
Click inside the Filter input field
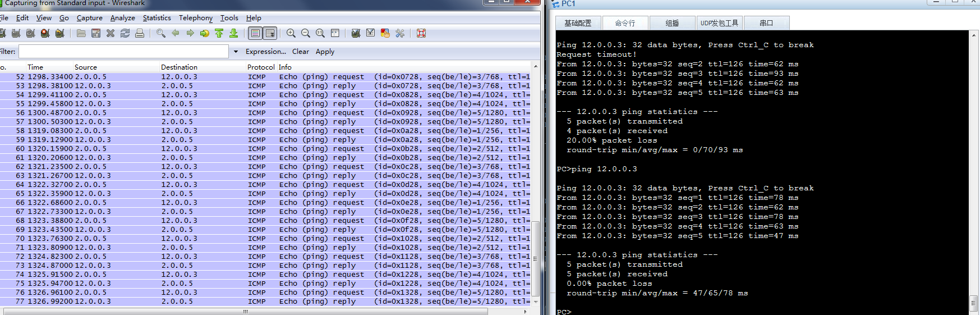123,52
